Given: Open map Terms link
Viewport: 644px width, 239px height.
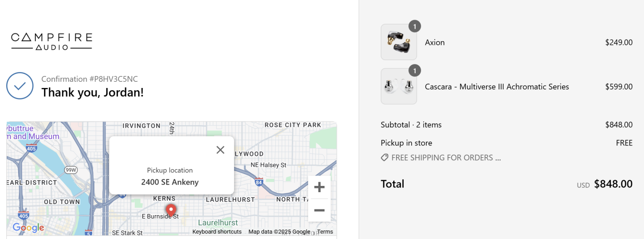Looking at the screenshot, I should click(x=325, y=232).
